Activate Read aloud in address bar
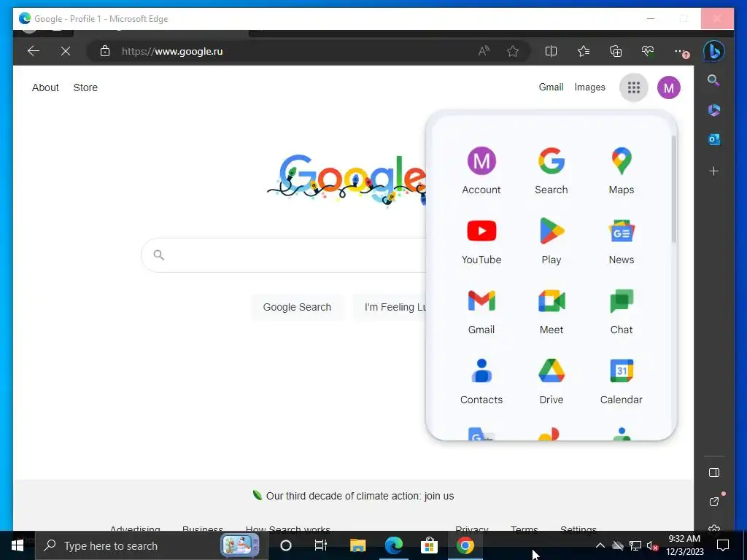The width and height of the screenshot is (747, 560). (x=484, y=51)
